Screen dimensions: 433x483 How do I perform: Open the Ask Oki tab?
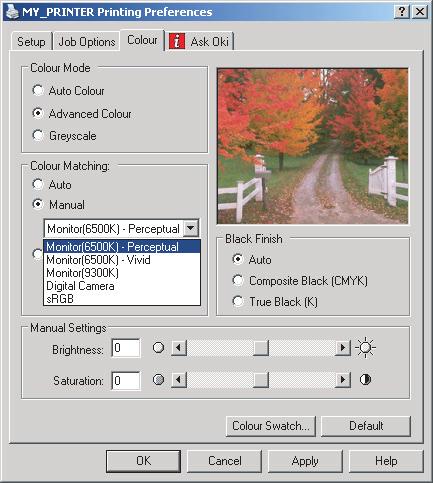(199, 42)
